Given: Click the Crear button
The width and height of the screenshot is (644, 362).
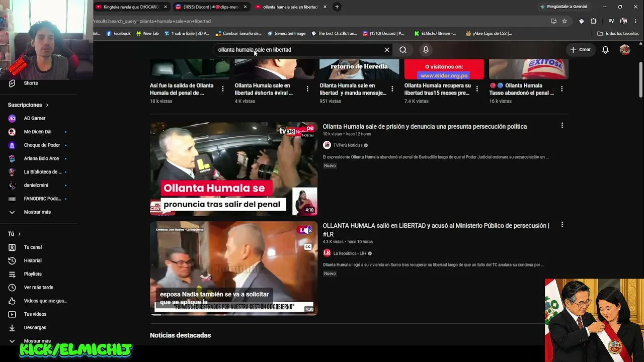Looking at the screenshot, I should [580, 50].
